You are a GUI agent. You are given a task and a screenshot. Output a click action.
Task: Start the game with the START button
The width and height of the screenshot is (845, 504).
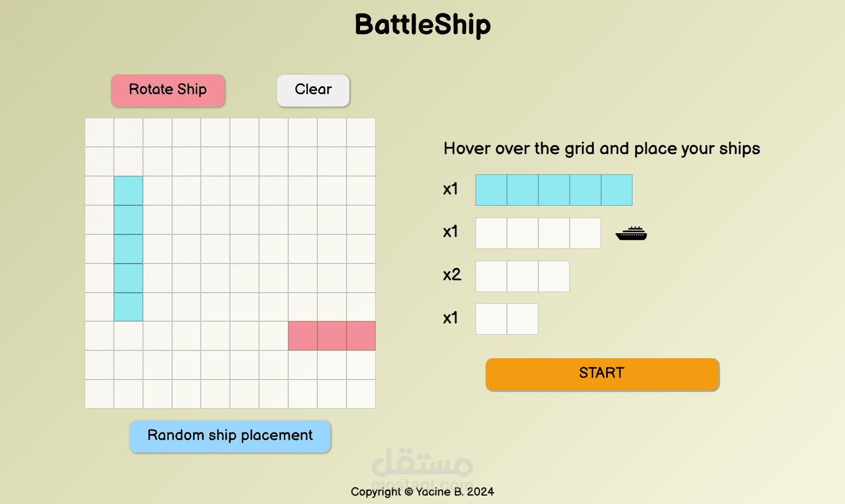click(x=602, y=374)
